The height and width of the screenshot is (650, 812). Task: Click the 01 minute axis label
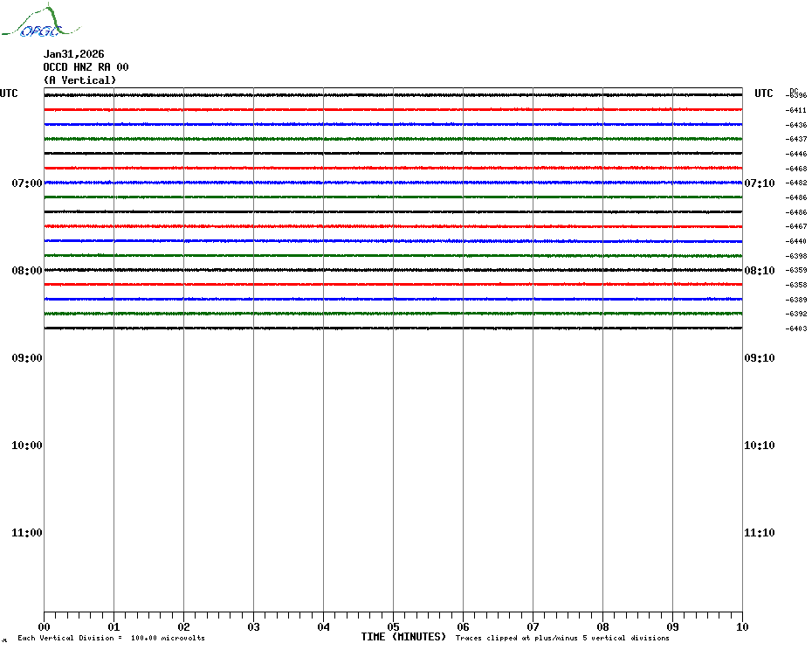pos(114,627)
